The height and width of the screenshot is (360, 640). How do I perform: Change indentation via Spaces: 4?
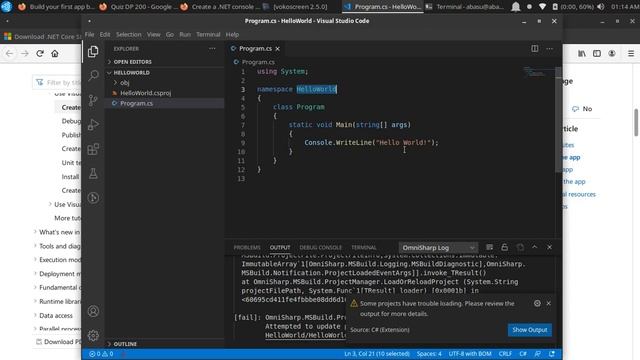[429, 354]
